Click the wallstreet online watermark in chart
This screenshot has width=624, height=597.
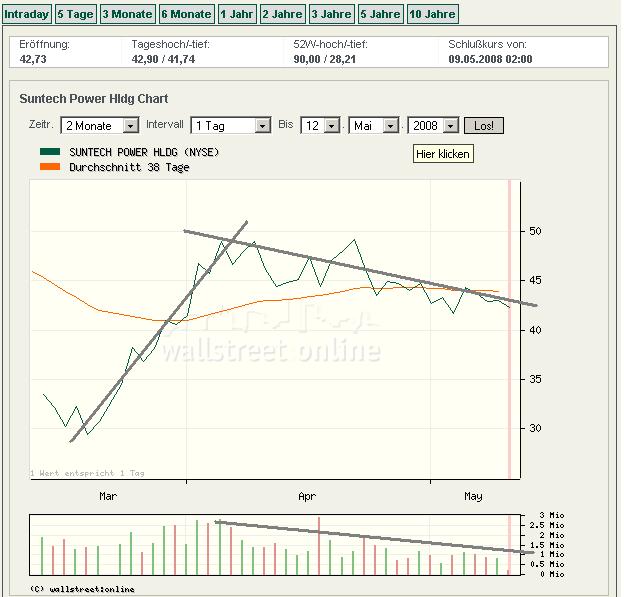point(270,350)
